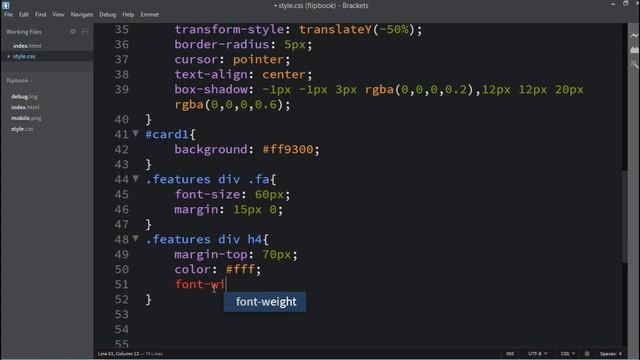Open the Emmet menu
The width and height of the screenshot is (640, 360).
click(149, 14)
